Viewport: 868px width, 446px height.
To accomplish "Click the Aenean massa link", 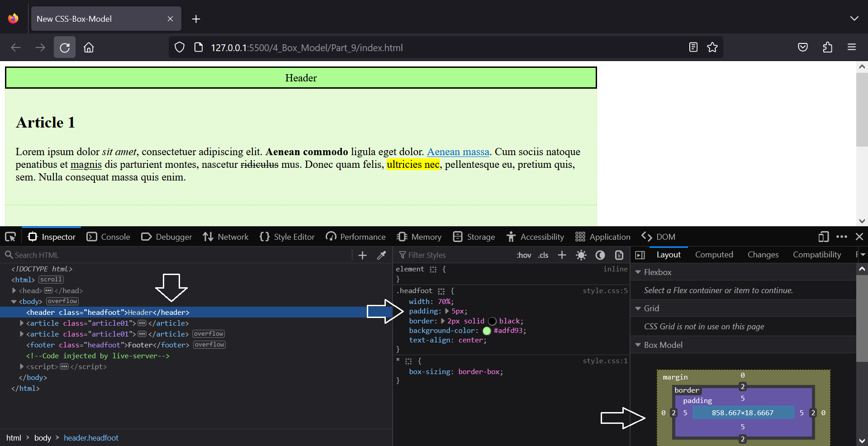I will tap(458, 152).
